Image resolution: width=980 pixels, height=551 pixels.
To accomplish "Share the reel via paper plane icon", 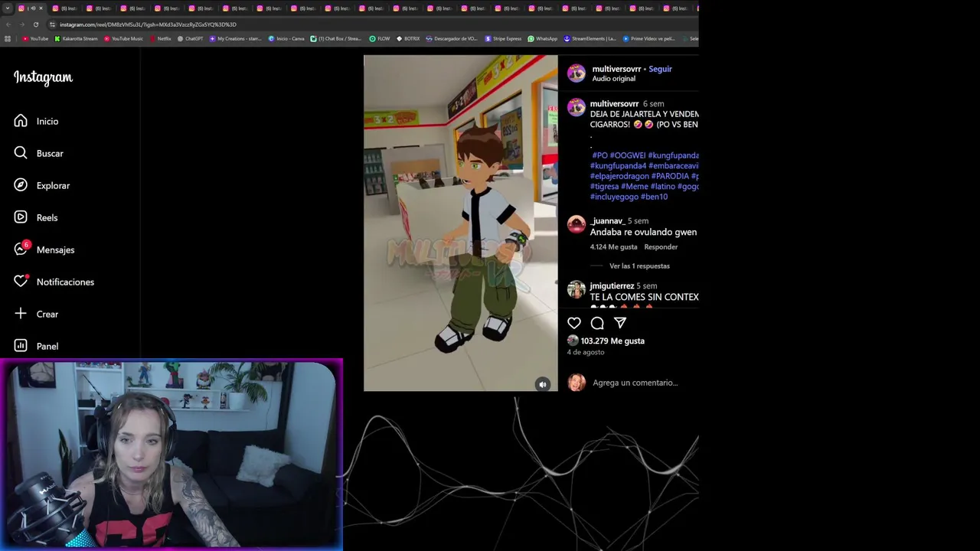I will 620,323.
